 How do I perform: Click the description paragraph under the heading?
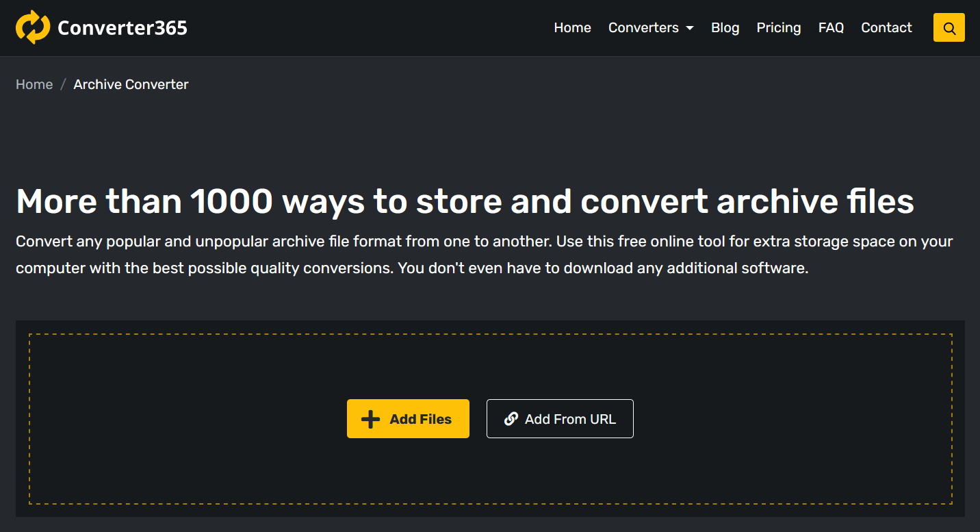[x=479, y=255]
